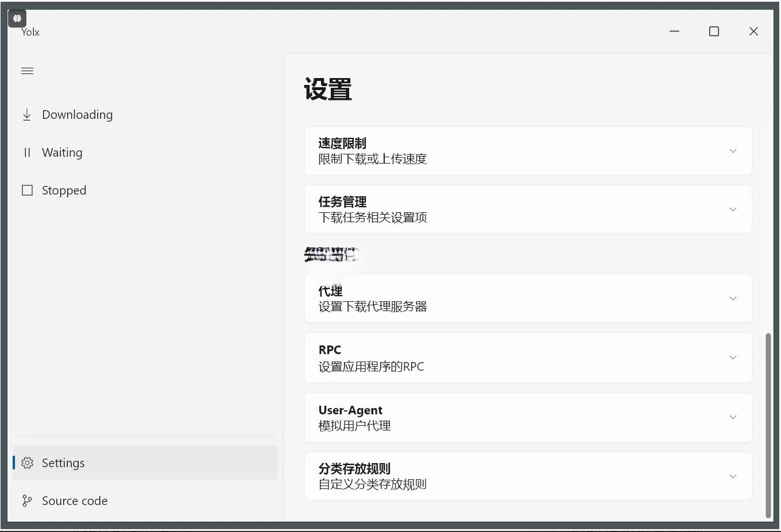Open the Downloading list tab
This screenshot has height=532, width=781.
pyautogui.click(x=77, y=115)
